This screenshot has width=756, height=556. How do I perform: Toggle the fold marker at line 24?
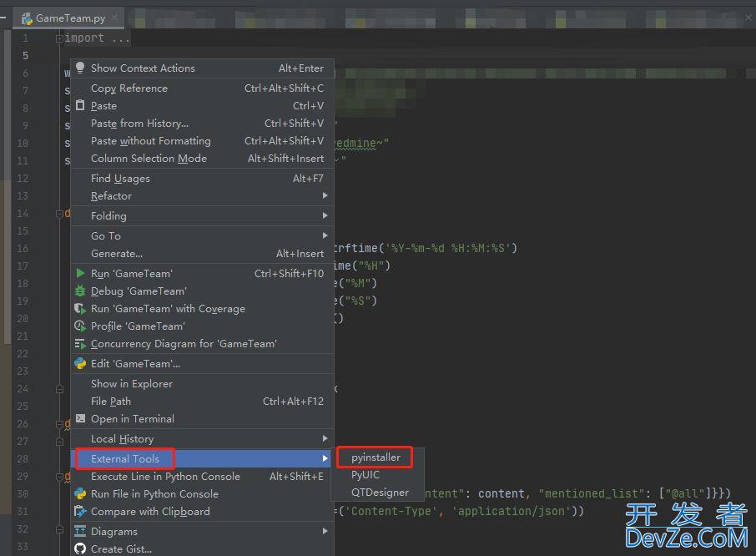click(x=59, y=389)
